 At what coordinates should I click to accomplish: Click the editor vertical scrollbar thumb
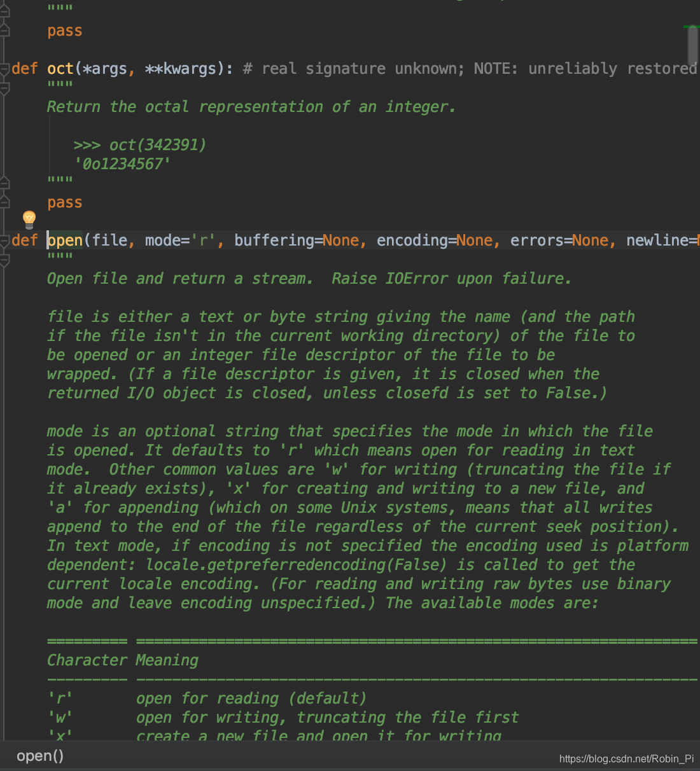coord(693,45)
